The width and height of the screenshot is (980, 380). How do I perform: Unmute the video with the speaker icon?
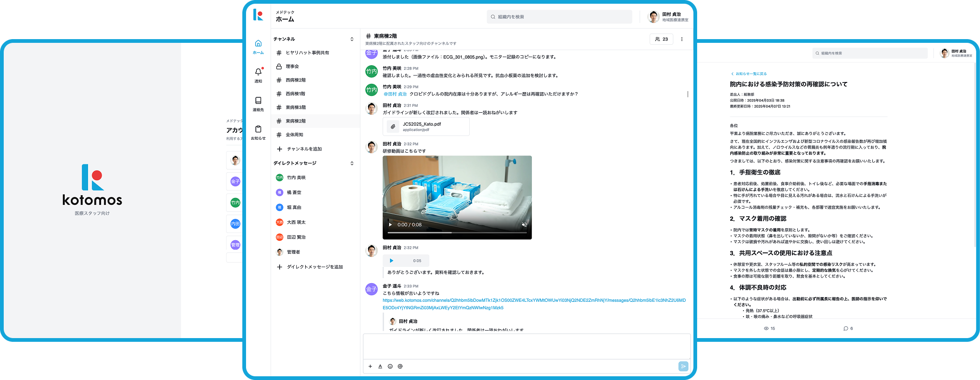(524, 224)
